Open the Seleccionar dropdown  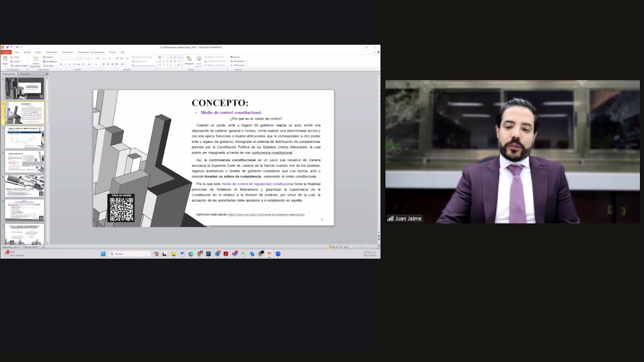[239, 65]
